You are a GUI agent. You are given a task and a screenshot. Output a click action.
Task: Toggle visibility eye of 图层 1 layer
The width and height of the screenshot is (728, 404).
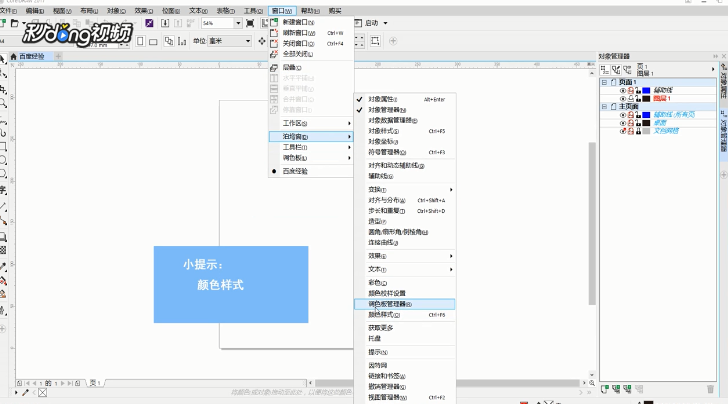coord(623,98)
